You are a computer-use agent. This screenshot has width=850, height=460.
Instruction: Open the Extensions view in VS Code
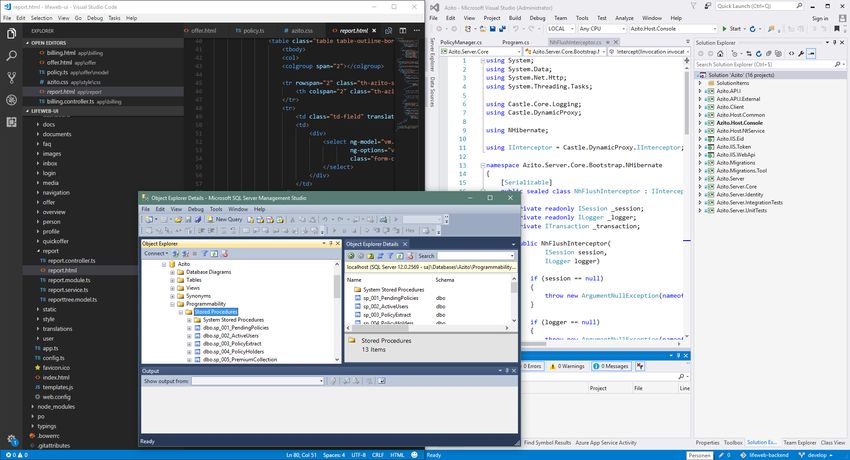click(x=11, y=122)
